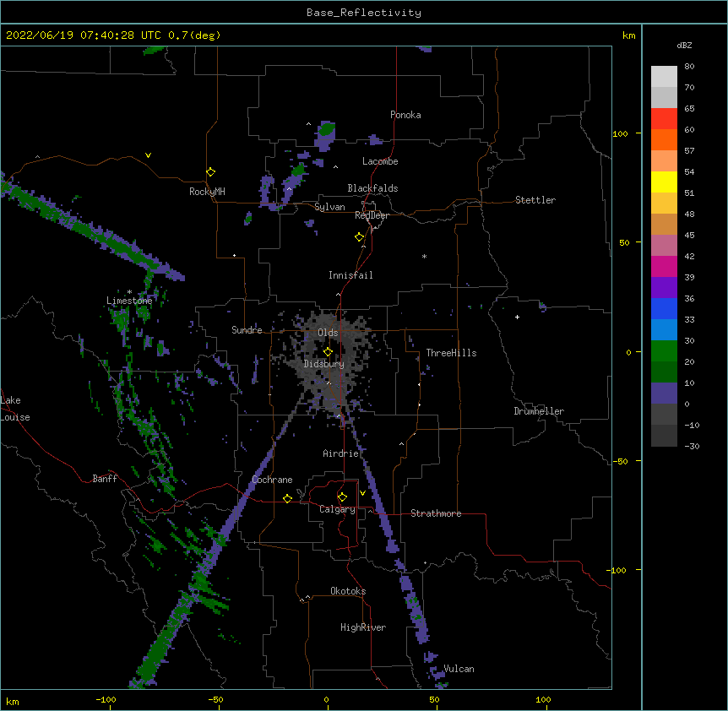Click the green echo blob west of Ponoka
Viewport: 728px width, 711px height.
tap(327, 128)
